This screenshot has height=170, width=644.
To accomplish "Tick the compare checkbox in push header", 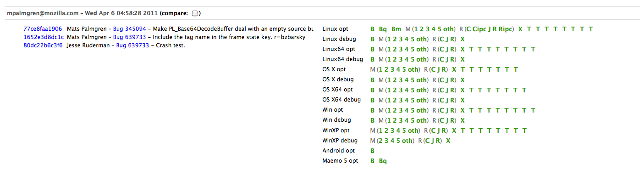I will (195, 13).
